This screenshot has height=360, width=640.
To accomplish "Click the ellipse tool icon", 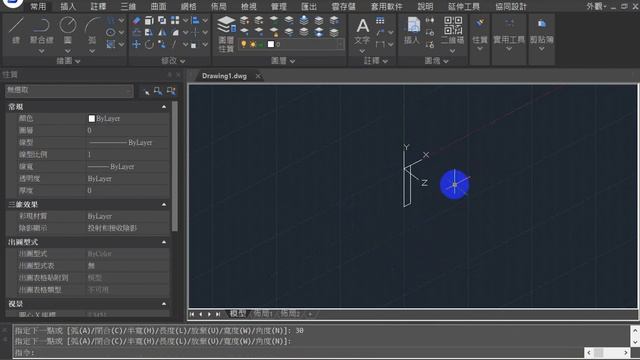I will (111, 32).
